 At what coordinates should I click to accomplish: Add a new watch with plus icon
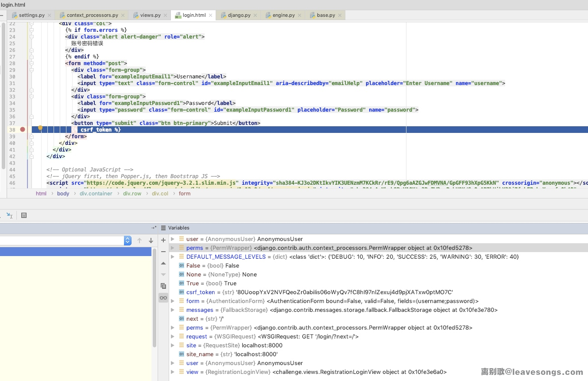[163, 240]
